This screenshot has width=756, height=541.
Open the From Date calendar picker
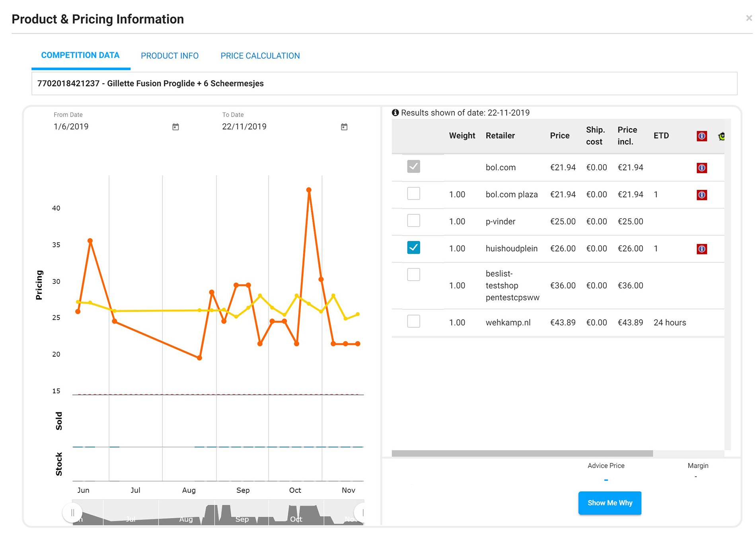pyautogui.click(x=175, y=127)
